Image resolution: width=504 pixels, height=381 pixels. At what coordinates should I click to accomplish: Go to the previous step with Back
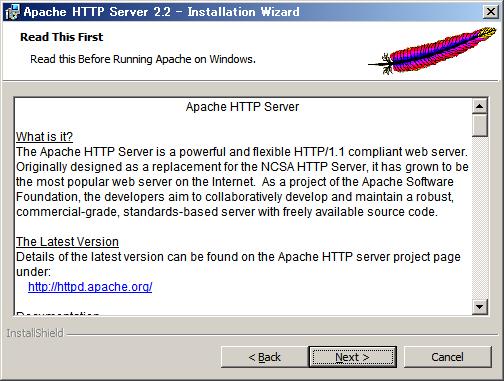264,357
